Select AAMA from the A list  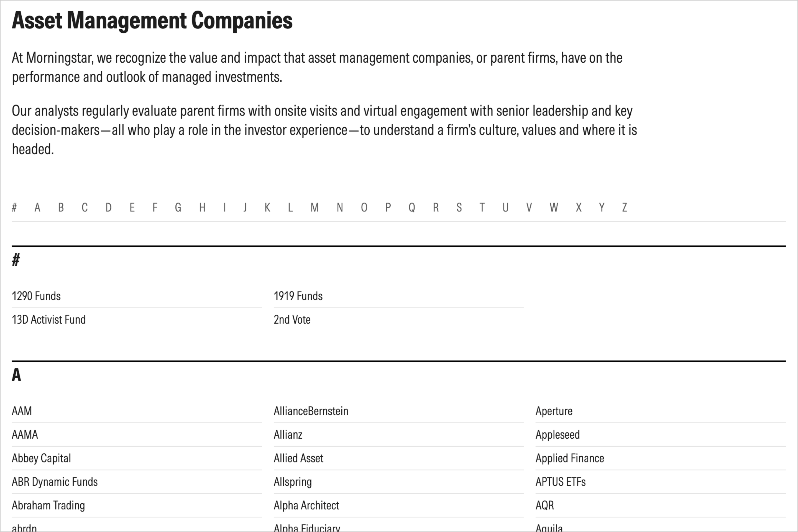(x=25, y=435)
